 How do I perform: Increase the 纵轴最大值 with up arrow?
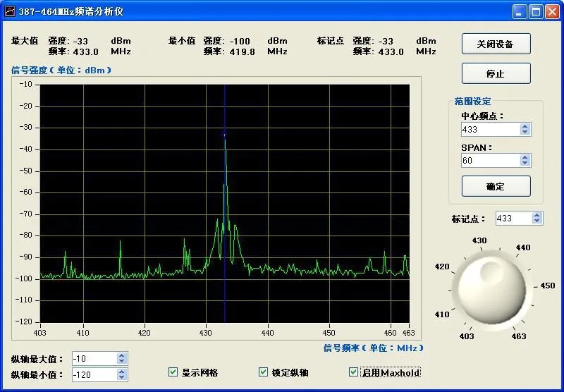(121, 355)
